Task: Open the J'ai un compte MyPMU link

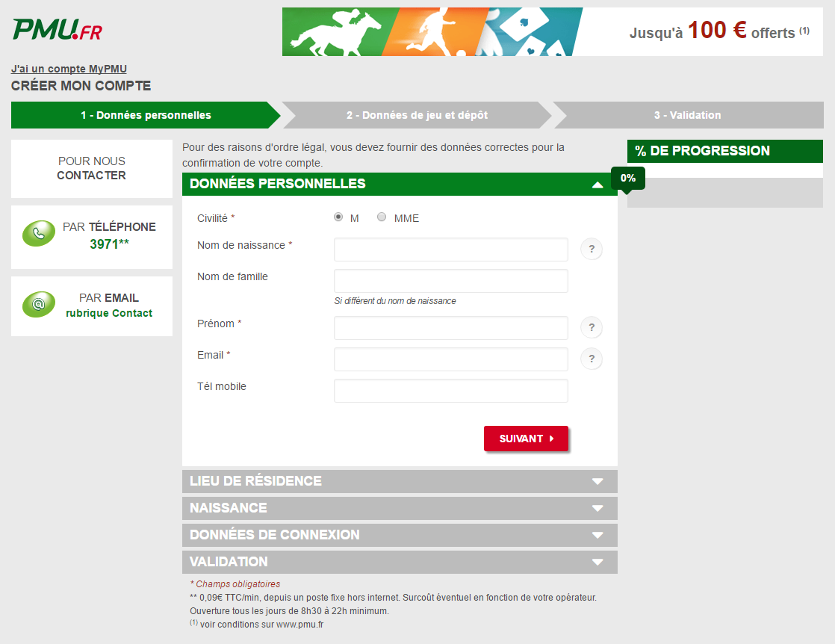Action: pyautogui.click(x=69, y=69)
